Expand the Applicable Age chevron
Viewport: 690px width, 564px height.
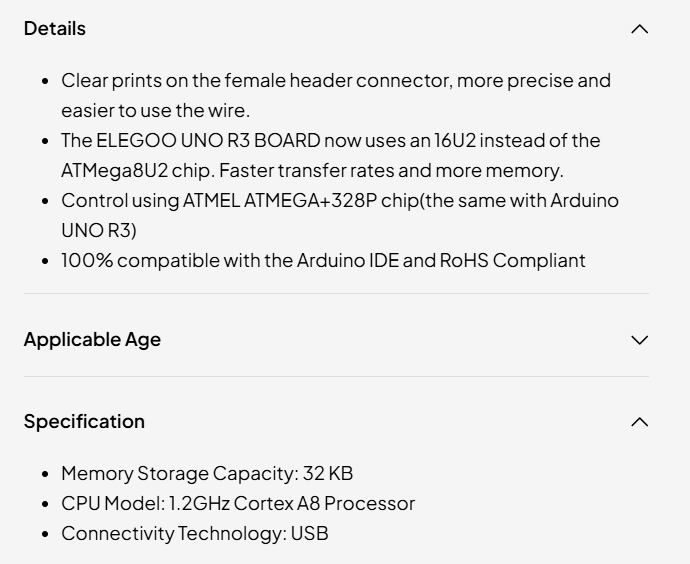640,340
